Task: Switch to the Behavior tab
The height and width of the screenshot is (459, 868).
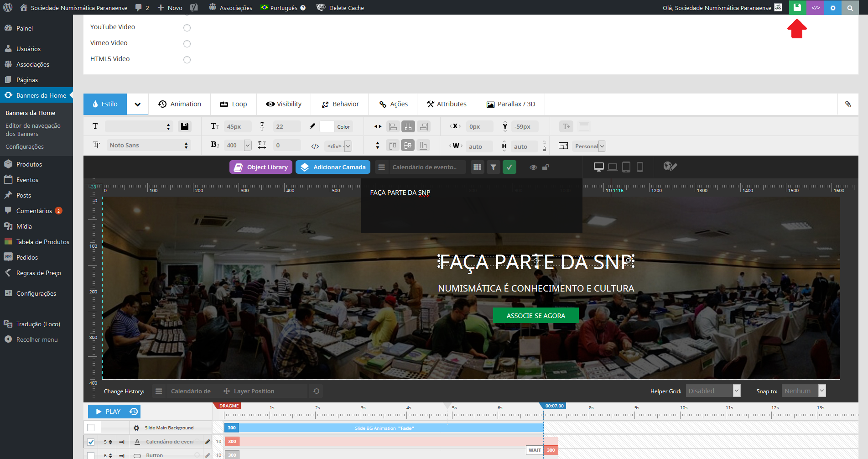Action: [x=340, y=104]
